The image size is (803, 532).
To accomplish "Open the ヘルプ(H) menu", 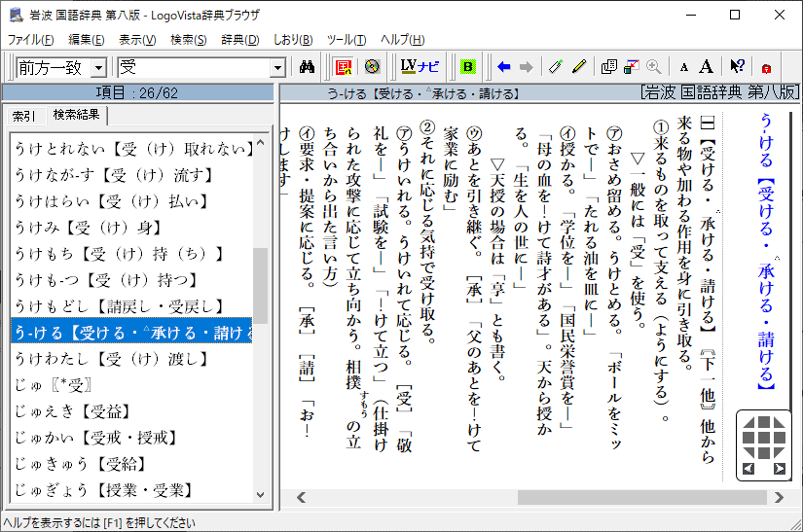I will pyautogui.click(x=403, y=40).
